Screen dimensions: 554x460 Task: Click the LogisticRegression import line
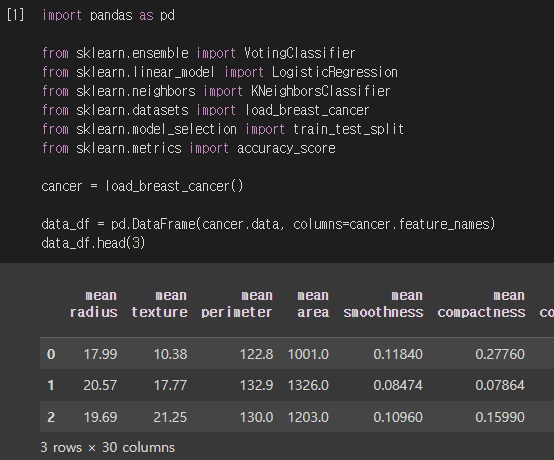pyautogui.click(x=220, y=72)
